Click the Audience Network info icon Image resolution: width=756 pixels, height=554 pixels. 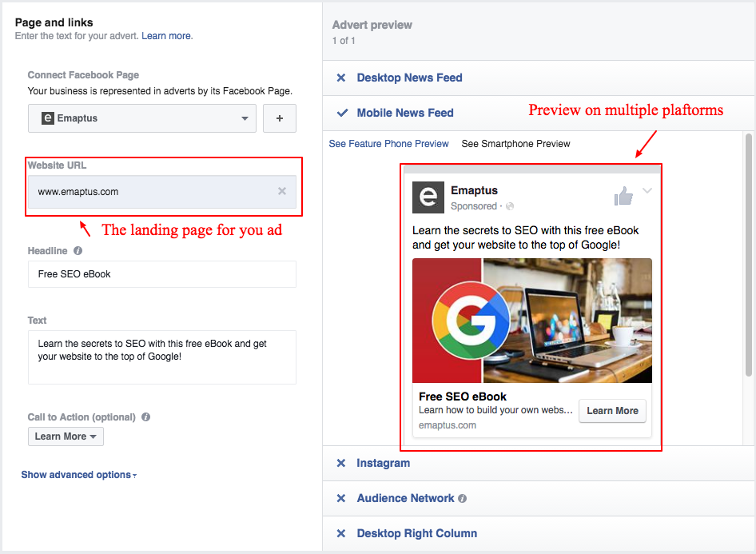point(463,499)
